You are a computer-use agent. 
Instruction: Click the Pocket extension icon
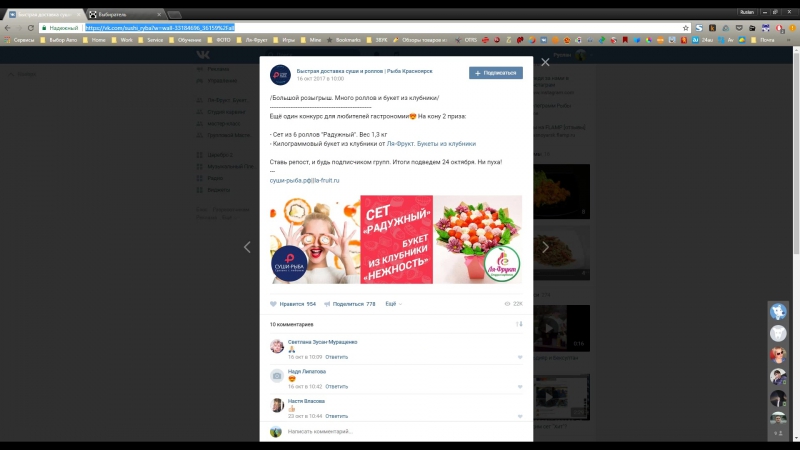click(x=739, y=28)
